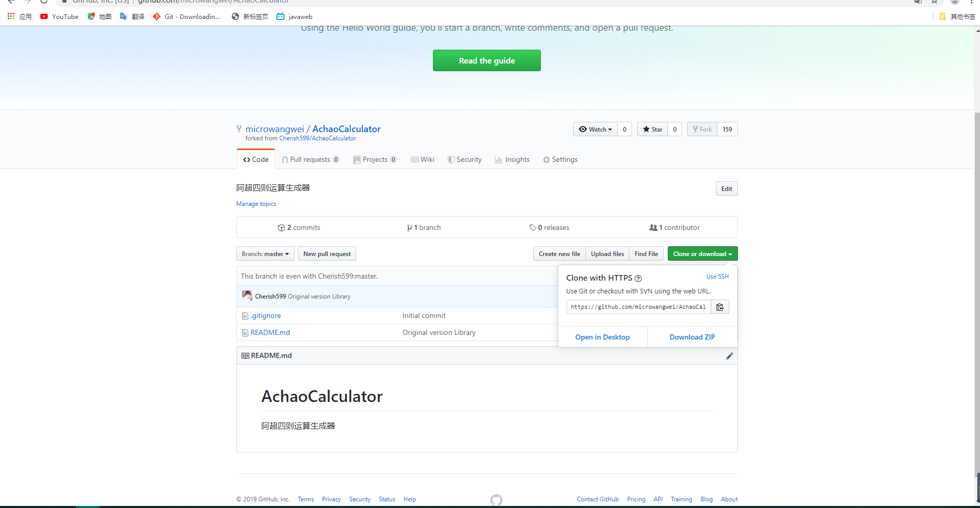The width and height of the screenshot is (980, 508).
Task: Open the Original version Library message for README.md
Action: click(x=439, y=333)
